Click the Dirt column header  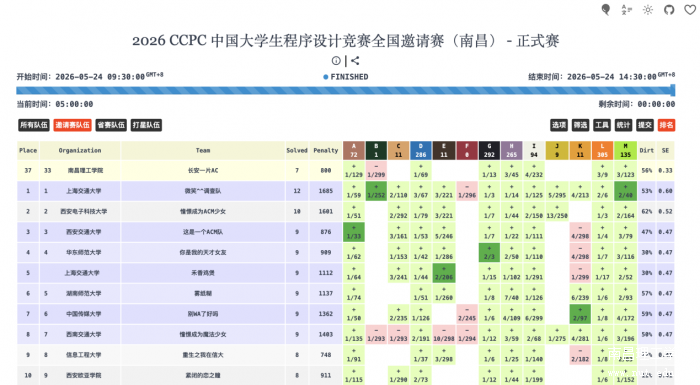pyautogui.click(x=647, y=151)
